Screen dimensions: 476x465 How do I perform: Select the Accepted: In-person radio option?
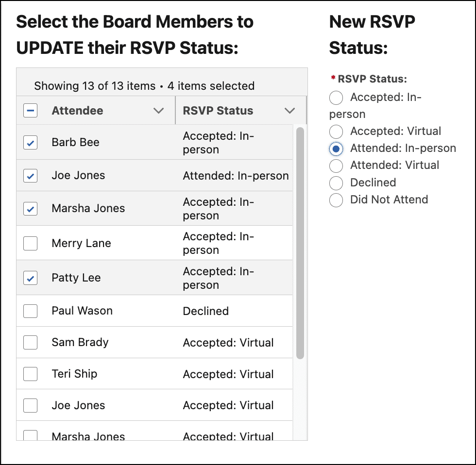pyautogui.click(x=336, y=98)
